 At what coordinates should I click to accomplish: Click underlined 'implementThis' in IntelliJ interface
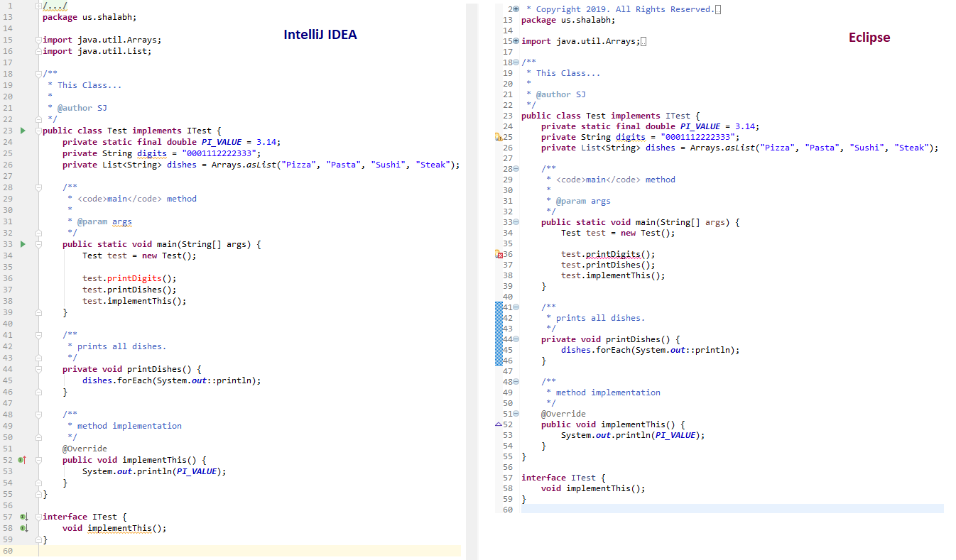point(119,528)
